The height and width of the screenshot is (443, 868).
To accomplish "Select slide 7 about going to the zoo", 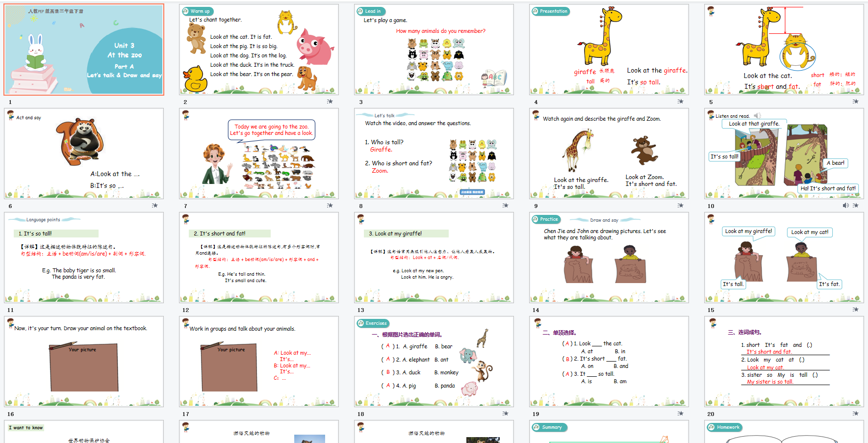I will pyautogui.click(x=259, y=154).
